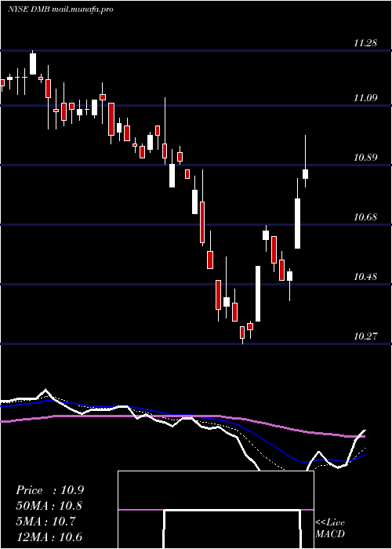Click the Price : 10.9 readout
Screen dimensions: 392x549
49,490
